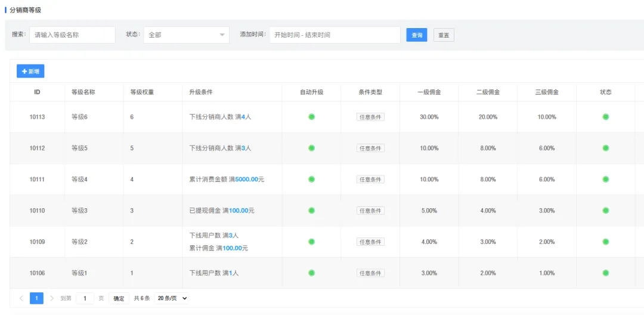
Task: Click the 重置 reset button
Action: [444, 35]
